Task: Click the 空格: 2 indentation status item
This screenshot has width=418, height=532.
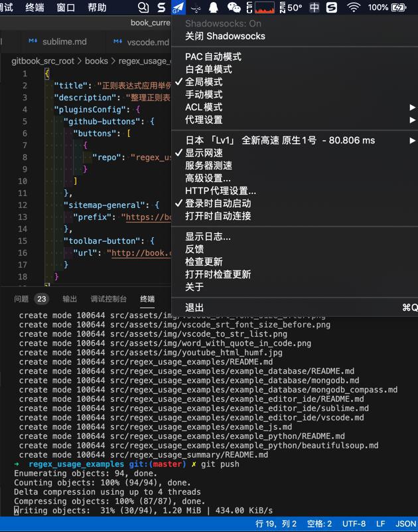Action: (x=319, y=524)
